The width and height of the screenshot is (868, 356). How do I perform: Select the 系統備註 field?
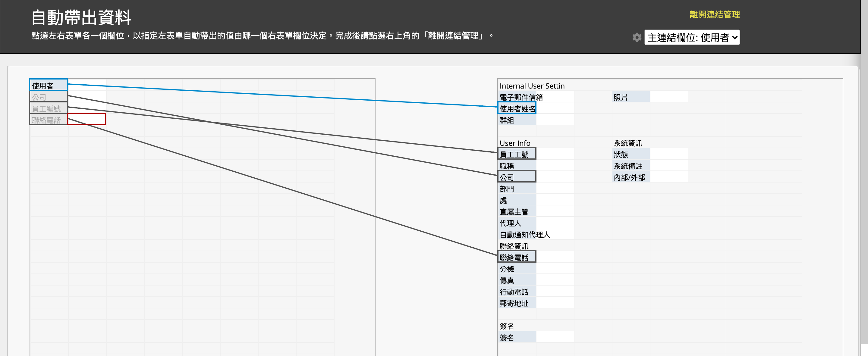[x=631, y=166]
